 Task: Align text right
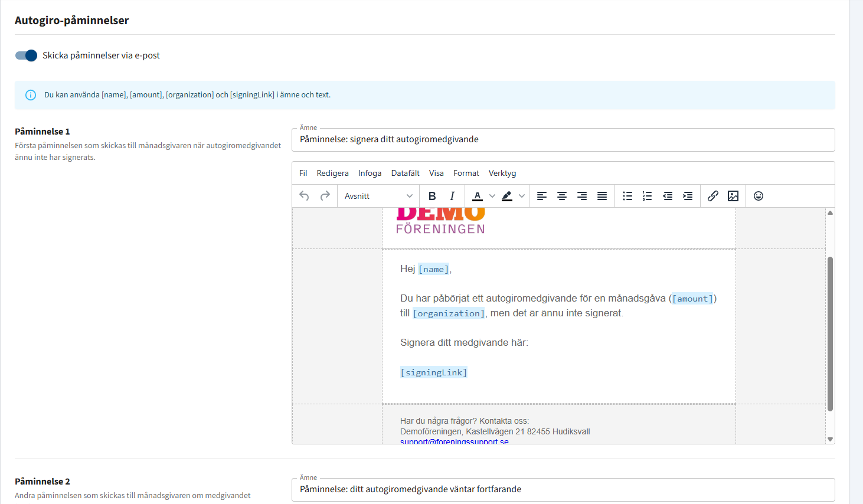point(582,196)
